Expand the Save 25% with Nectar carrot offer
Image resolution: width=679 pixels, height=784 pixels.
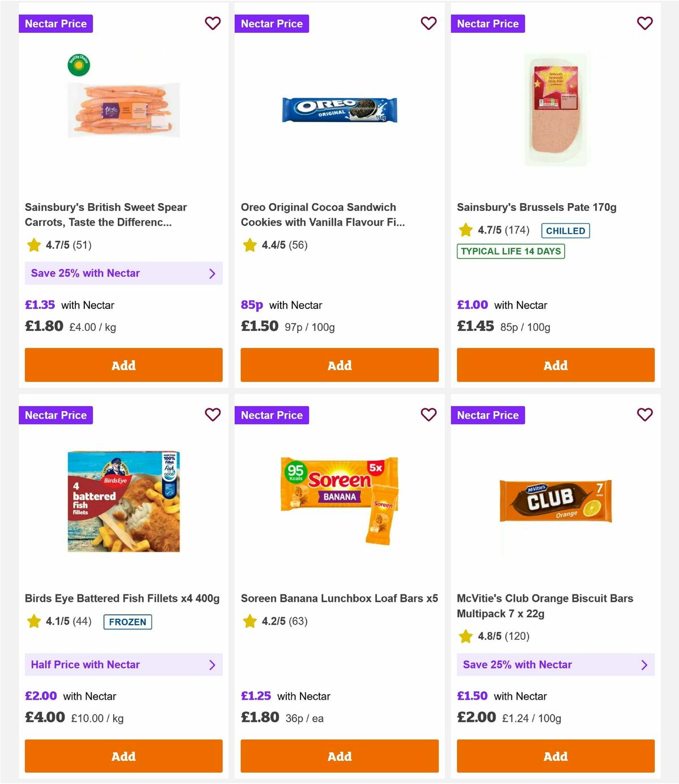coord(123,273)
